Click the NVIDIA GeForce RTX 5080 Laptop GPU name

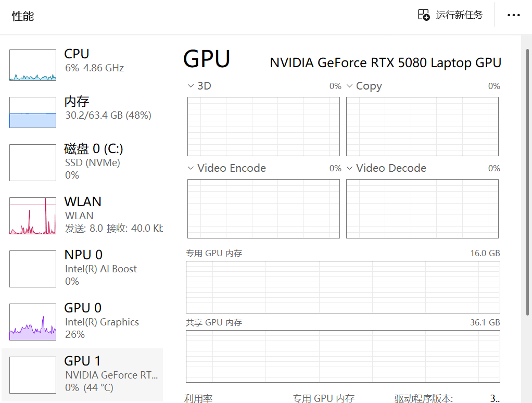385,63
